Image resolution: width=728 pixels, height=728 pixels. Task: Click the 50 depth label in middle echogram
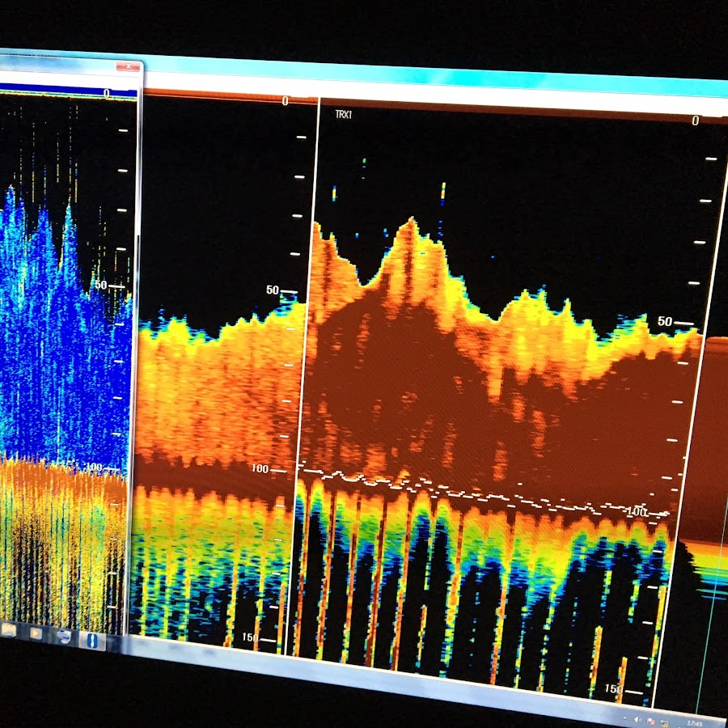tap(273, 290)
